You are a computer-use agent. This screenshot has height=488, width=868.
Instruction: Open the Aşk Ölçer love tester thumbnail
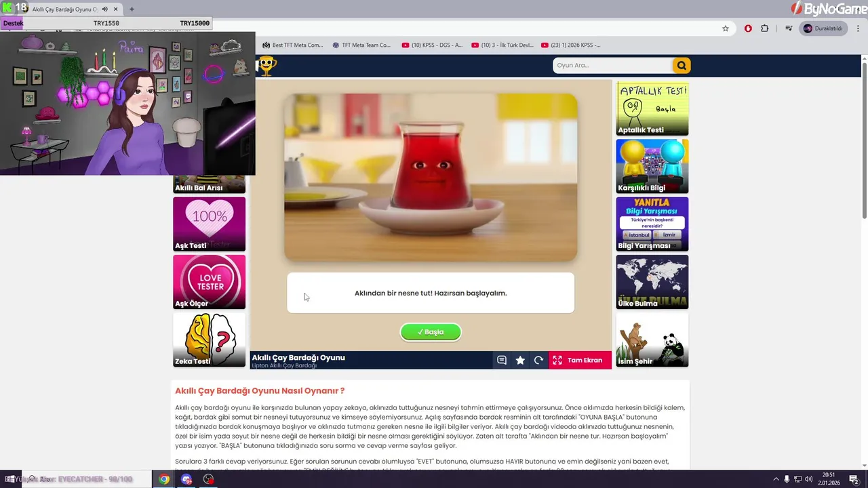[209, 282]
